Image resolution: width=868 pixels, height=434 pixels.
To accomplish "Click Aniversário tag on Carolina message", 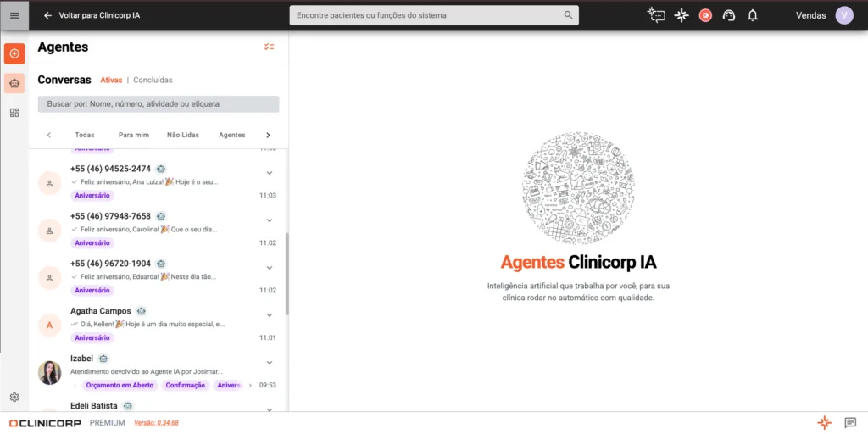I will [x=92, y=243].
